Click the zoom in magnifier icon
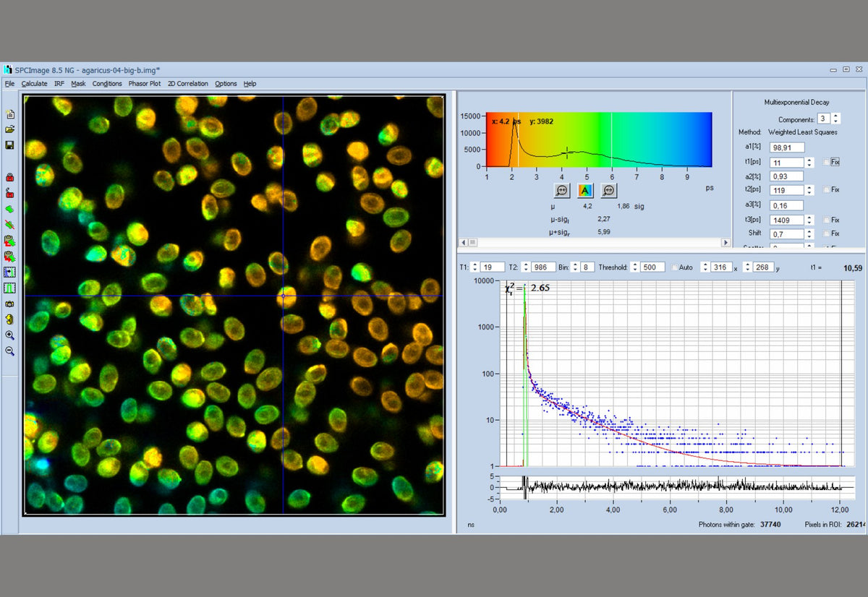 10,335
